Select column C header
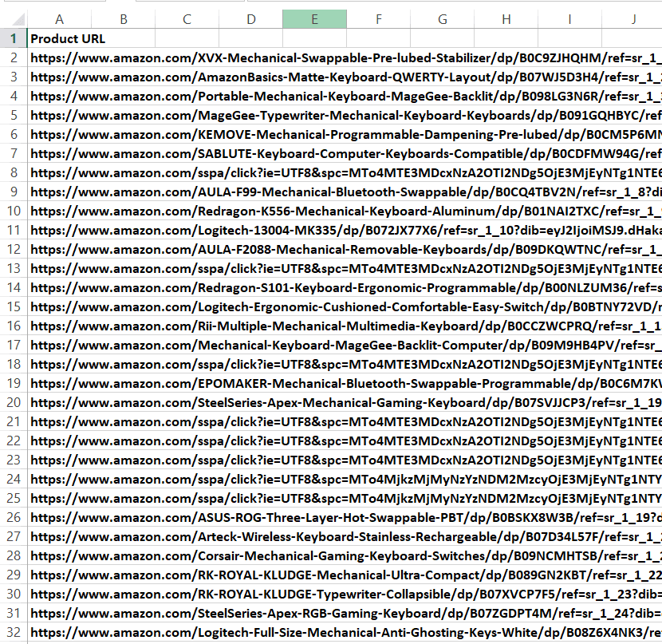The image size is (662, 644). point(187,19)
